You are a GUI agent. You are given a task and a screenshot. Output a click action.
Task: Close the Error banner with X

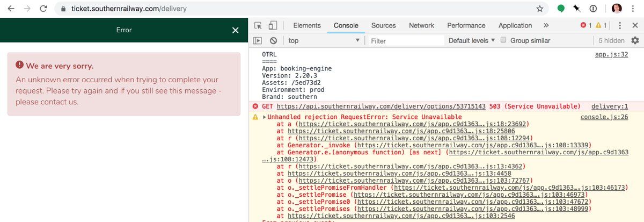pyautogui.click(x=235, y=30)
